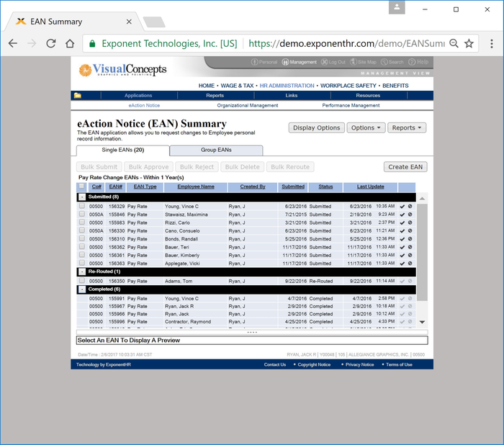504x445 pixels.
Task: Approve Bonds, Randall EAN checkmark
Action: point(402,239)
